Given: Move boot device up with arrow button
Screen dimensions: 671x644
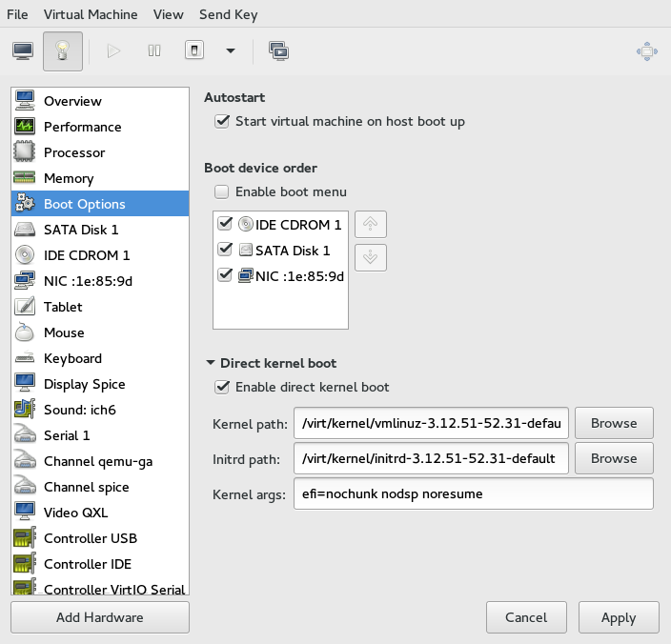Looking at the screenshot, I should 371,225.
